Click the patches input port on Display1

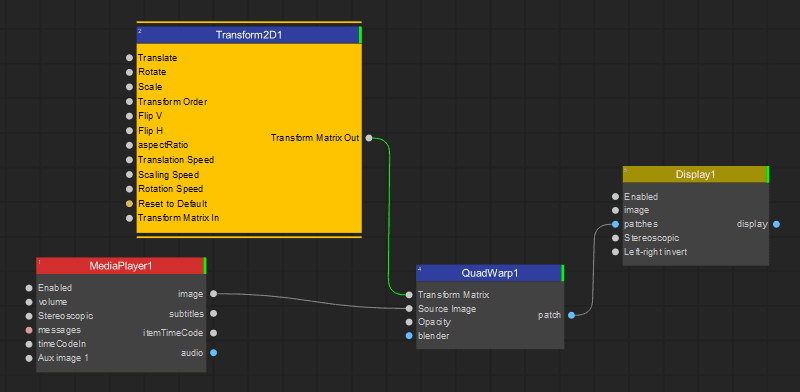[615, 224]
